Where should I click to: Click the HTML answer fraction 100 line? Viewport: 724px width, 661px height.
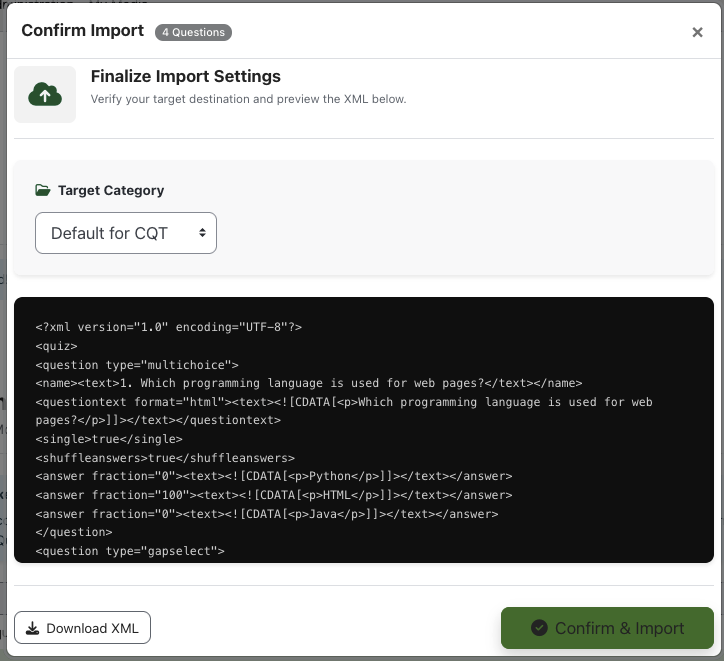pos(274,495)
